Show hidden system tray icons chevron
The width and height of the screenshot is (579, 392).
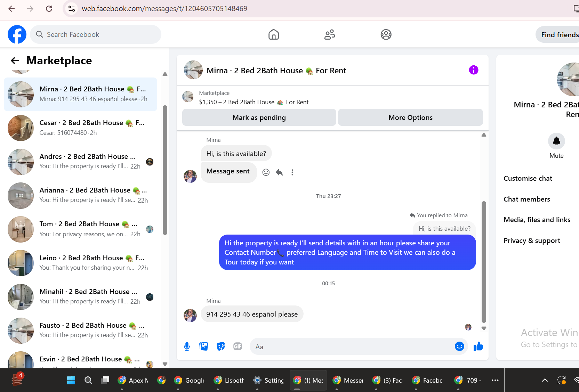545,381
